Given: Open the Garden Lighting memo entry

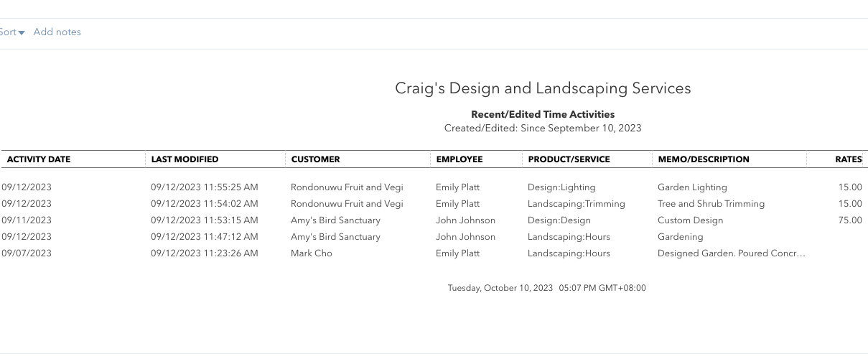Looking at the screenshot, I should (692, 187).
